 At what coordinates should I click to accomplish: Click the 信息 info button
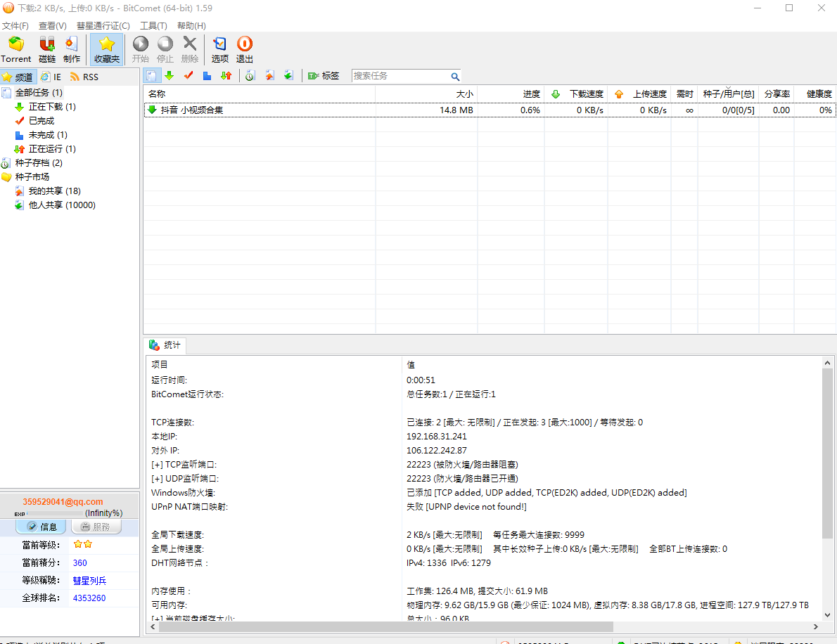coord(41,527)
